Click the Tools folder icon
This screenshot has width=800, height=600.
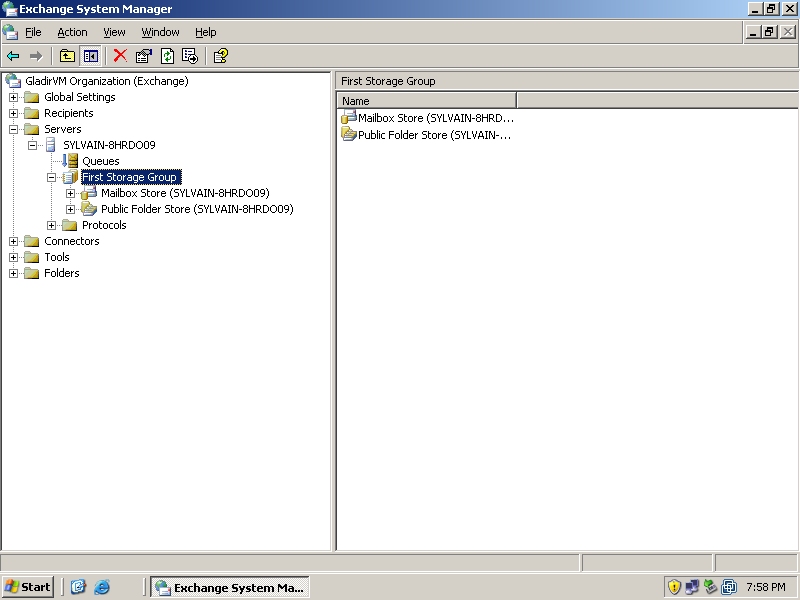(32, 257)
